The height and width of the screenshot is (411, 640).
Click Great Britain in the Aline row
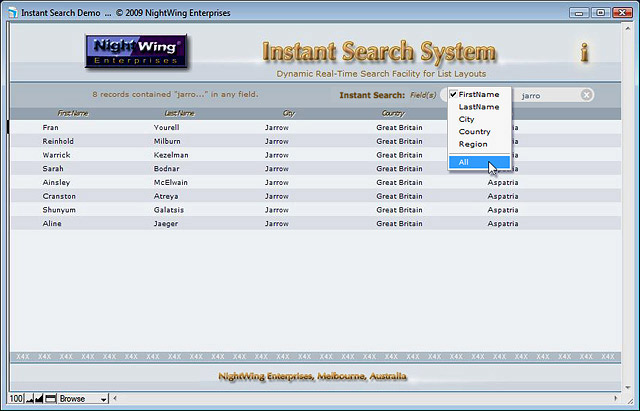[399, 224]
